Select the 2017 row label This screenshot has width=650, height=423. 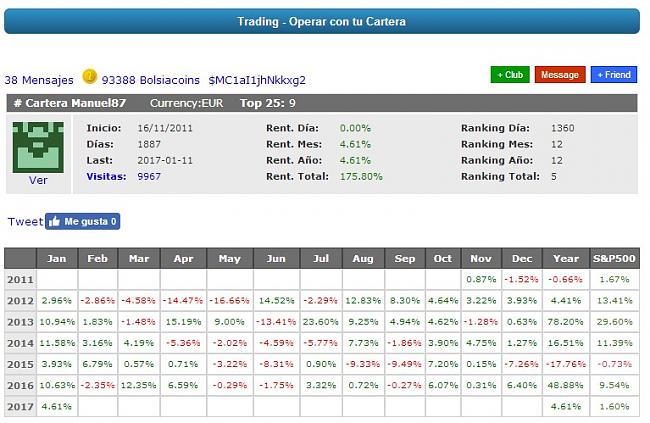tap(20, 405)
